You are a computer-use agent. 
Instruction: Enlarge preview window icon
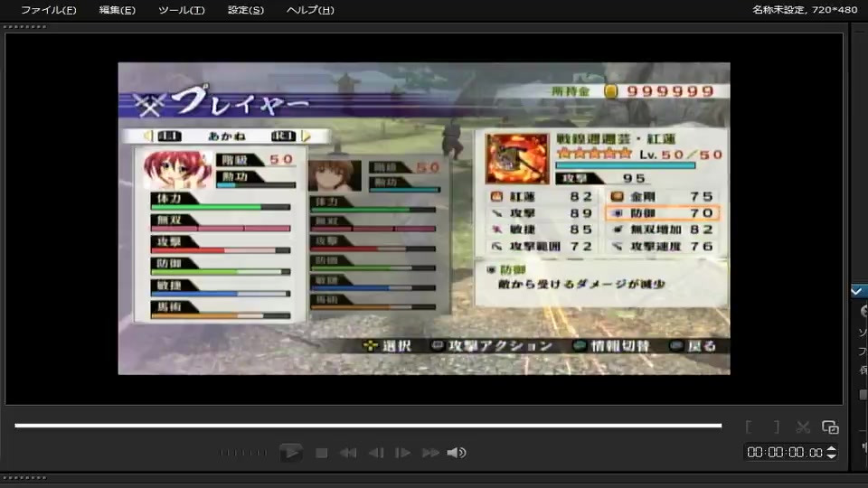pos(830,427)
